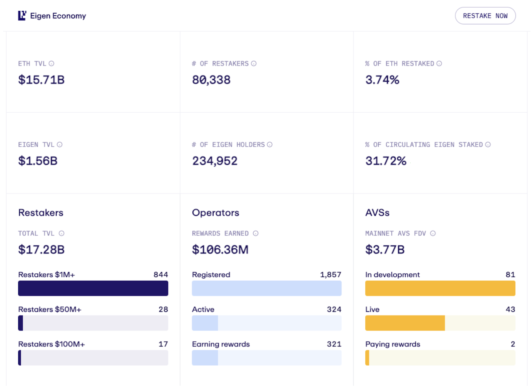Open the Rewards Earned info icon
Image resolution: width=532 pixels, height=392 pixels.
256,233
